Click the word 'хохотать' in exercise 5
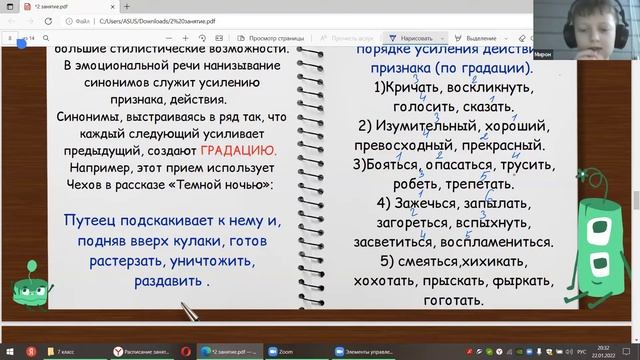 (385, 281)
